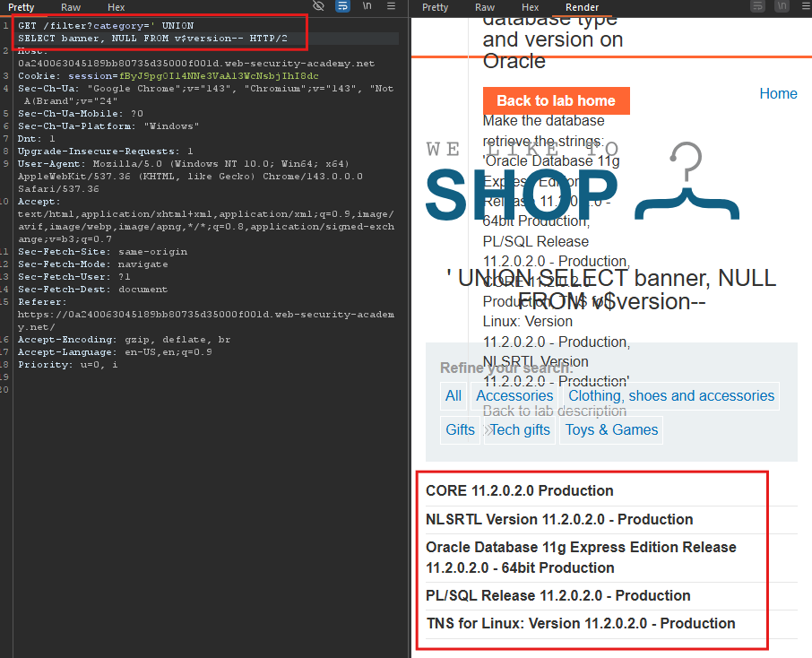
Task: Click the GET /filter?category= request line
Action: [106, 25]
